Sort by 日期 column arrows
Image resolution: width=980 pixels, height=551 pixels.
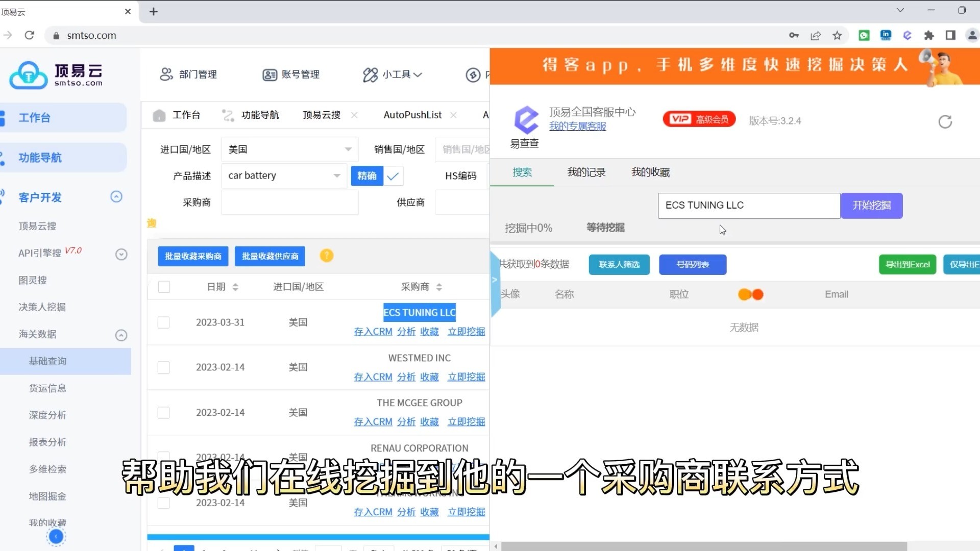[x=235, y=287]
